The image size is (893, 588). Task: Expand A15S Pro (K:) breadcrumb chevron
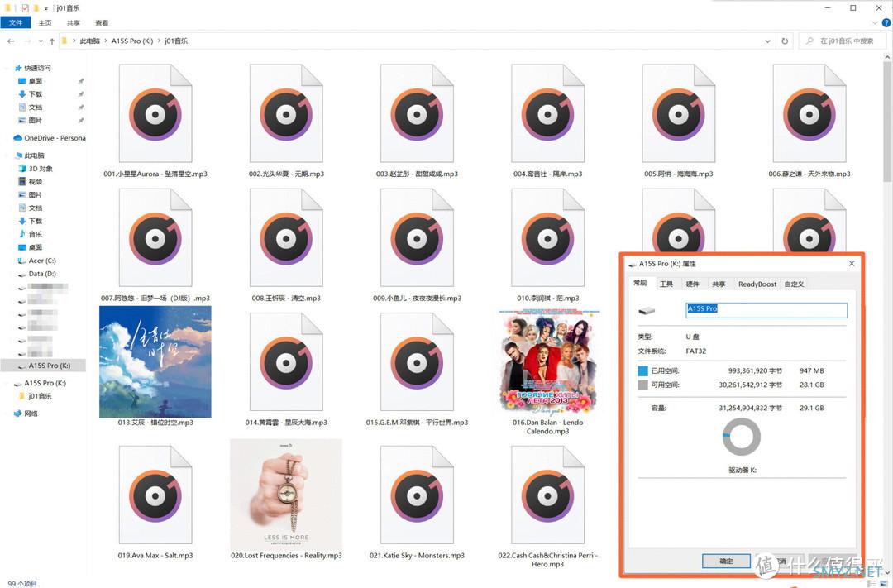click(159, 41)
